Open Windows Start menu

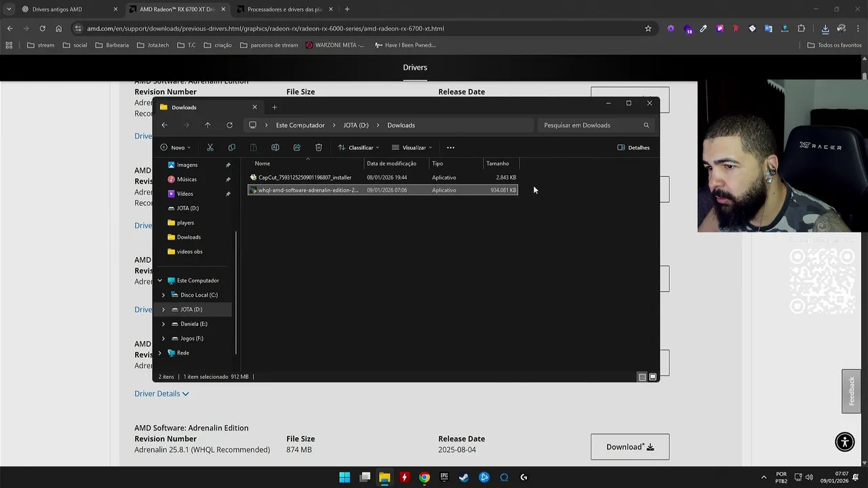click(344, 477)
